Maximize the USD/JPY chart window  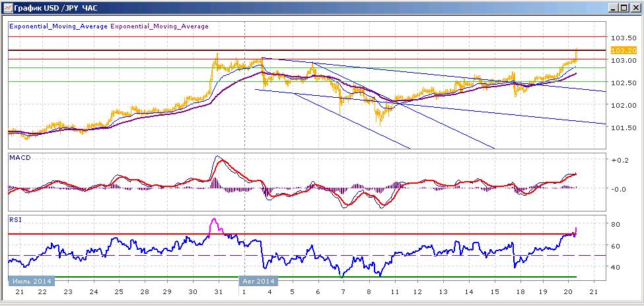pos(624,7)
